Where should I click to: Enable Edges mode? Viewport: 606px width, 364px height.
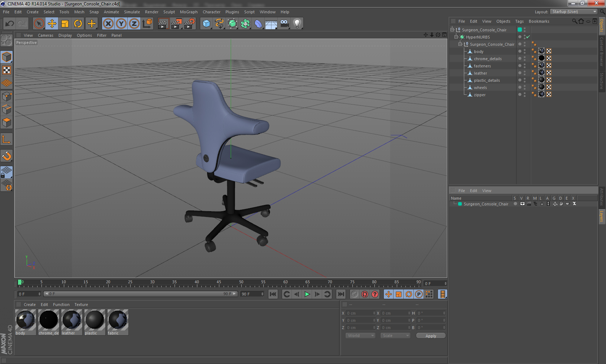[x=7, y=110]
